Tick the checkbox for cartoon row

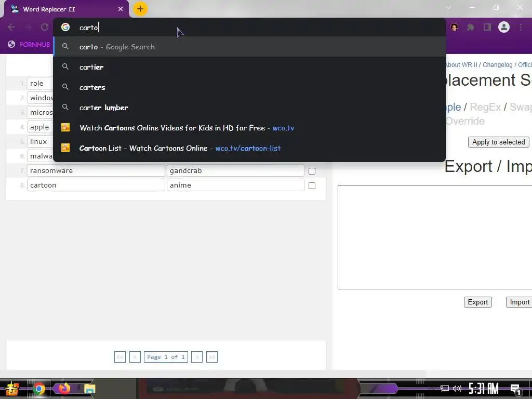pos(312,185)
